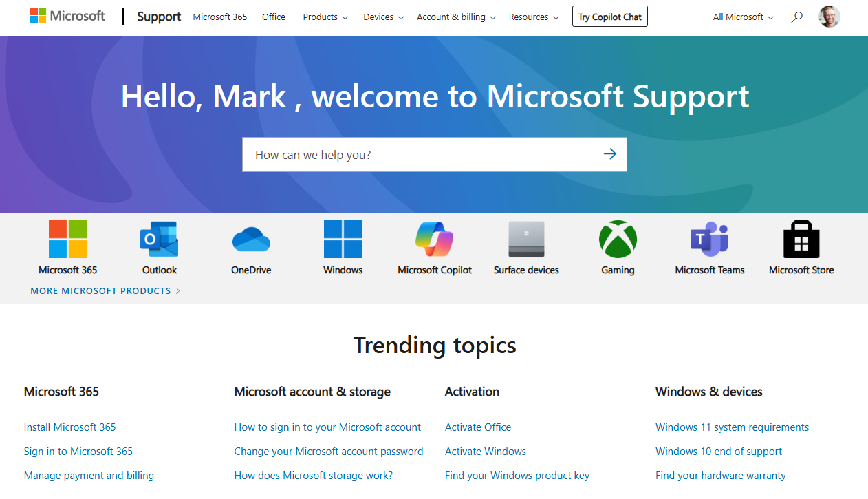Image resolution: width=868 pixels, height=499 pixels.
Task: Click the Try Copilot Chat button
Action: [x=610, y=17]
